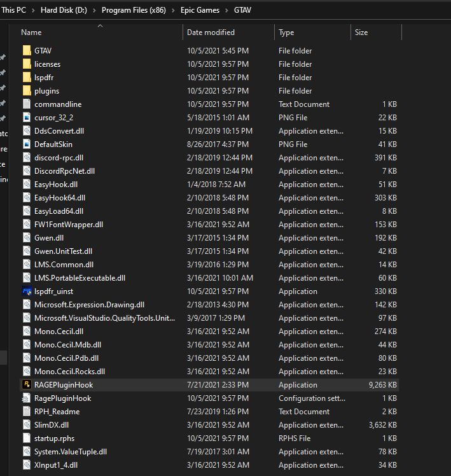Click the System.ValueTuple.dll file icon
The height and width of the screenshot is (476, 451).
tap(27, 452)
